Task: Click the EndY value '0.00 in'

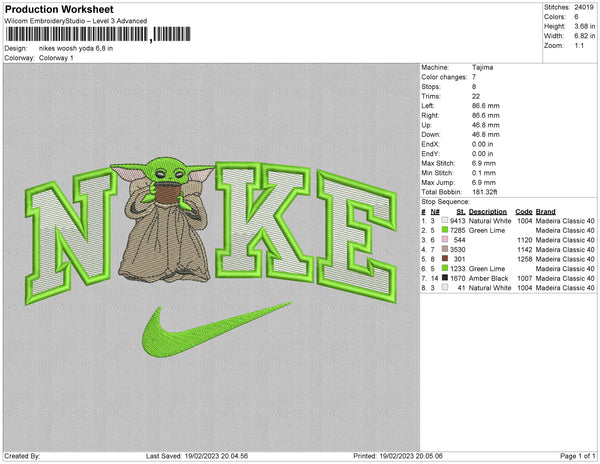Action: 483,154
